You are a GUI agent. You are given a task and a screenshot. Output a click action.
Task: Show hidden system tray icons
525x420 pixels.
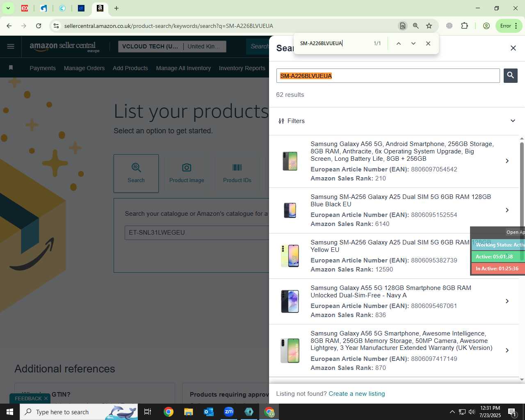(x=452, y=412)
